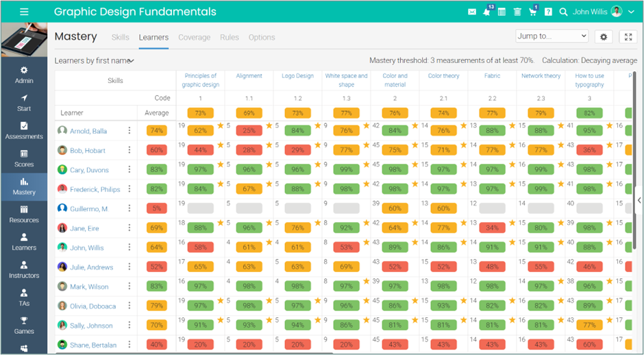Click John, Willis 64% average badge
644x355 pixels.
click(x=156, y=247)
